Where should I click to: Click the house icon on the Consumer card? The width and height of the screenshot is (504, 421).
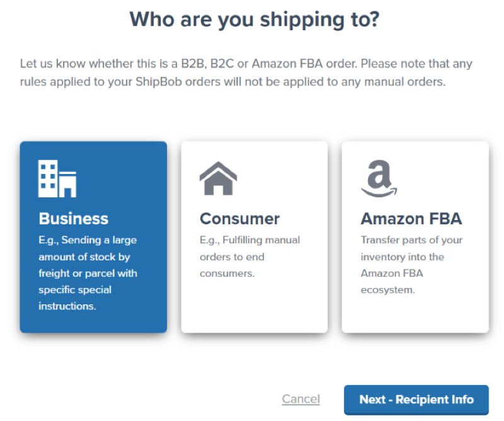point(218,178)
